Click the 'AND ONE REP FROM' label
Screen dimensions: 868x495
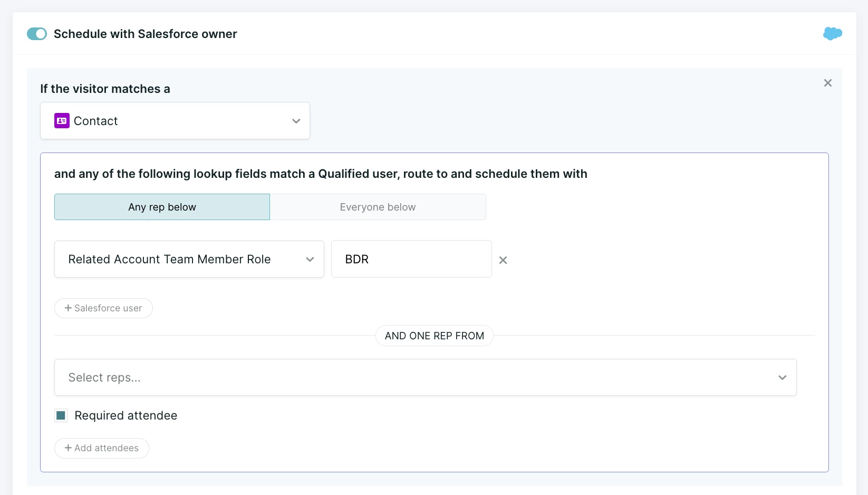pyautogui.click(x=435, y=336)
